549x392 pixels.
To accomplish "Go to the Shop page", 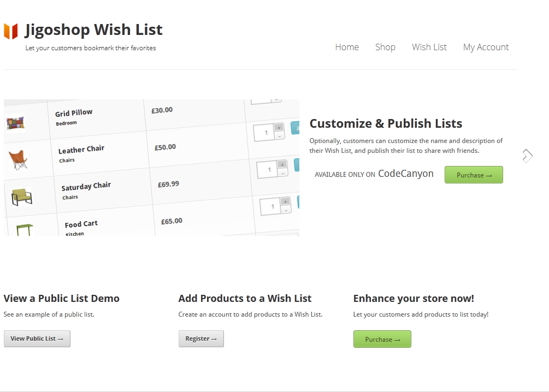I will [x=385, y=47].
